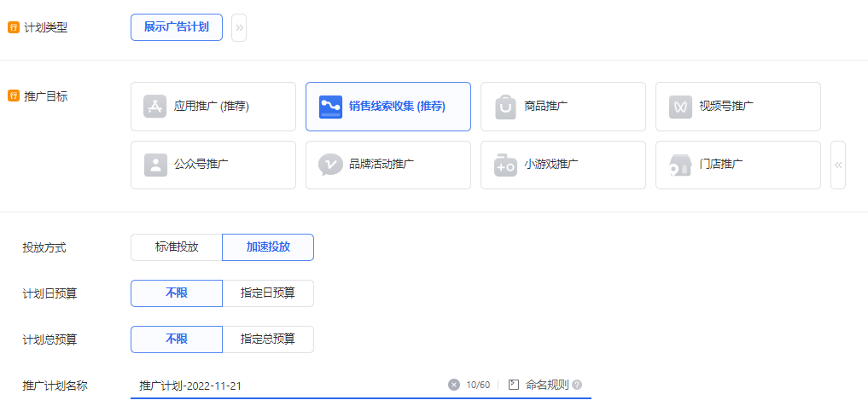Screen dimensions: 868x406
Task: Choose 指定日预算 option
Action: click(x=268, y=293)
